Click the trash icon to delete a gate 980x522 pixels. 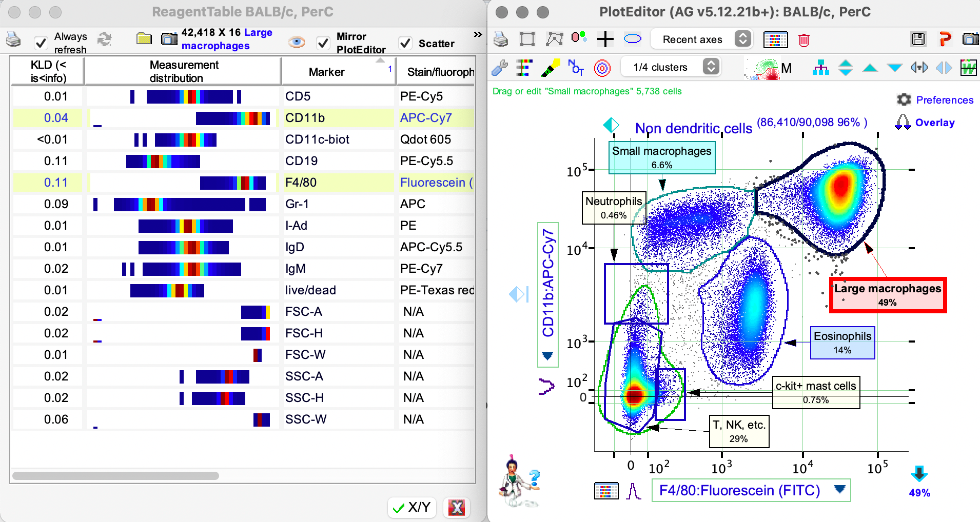coord(805,39)
